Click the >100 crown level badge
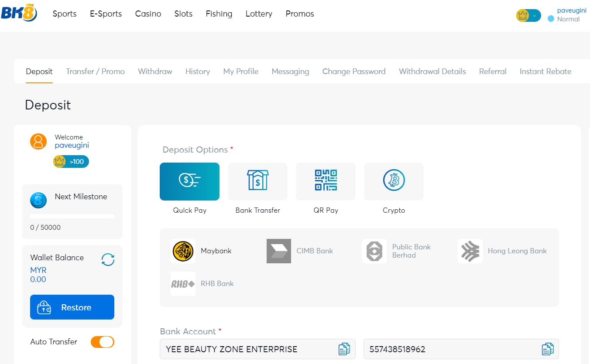590x364 pixels. click(71, 162)
